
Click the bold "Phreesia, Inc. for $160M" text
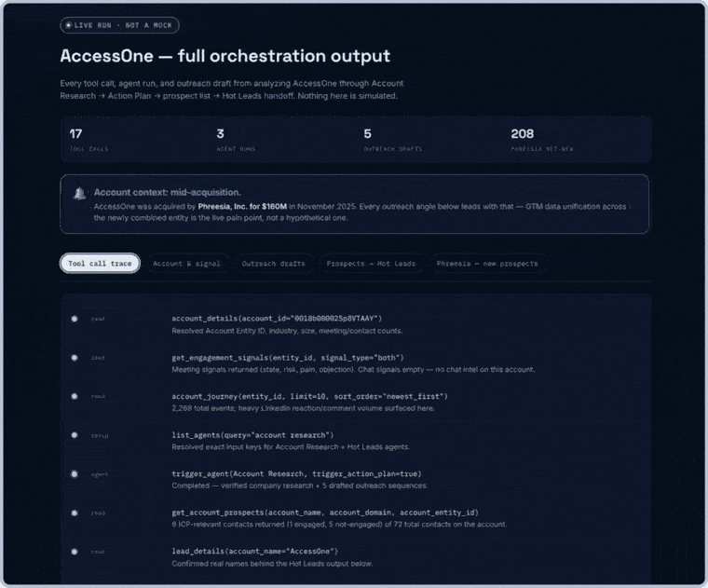click(x=242, y=206)
